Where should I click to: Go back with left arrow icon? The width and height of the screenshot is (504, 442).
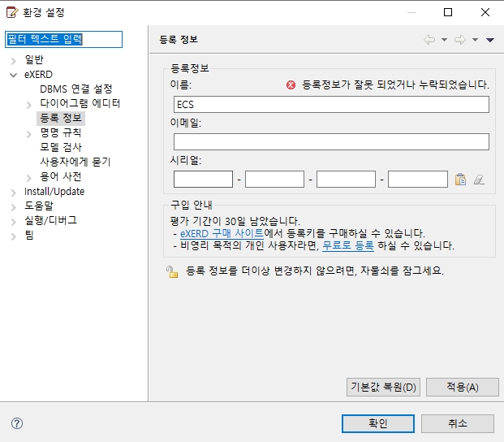tap(429, 40)
